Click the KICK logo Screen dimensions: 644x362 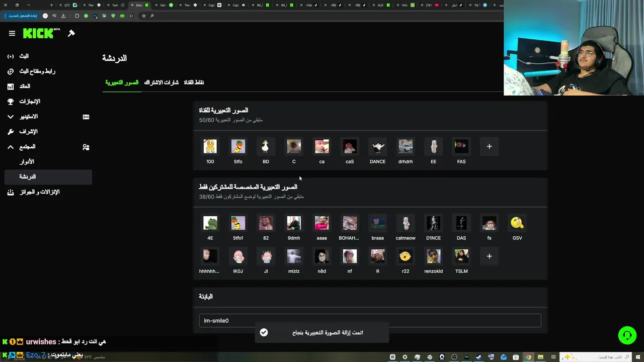click(x=41, y=33)
